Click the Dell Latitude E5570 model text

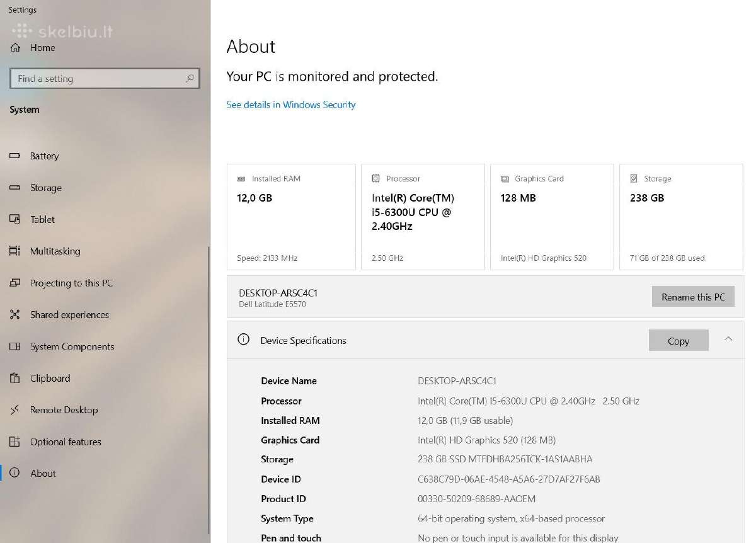[x=273, y=304]
